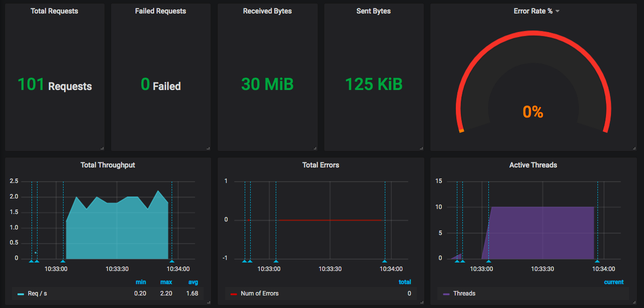Open the Error Rate % title dropdown caret
The width and height of the screenshot is (644, 308).
pyautogui.click(x=557, y=11)
